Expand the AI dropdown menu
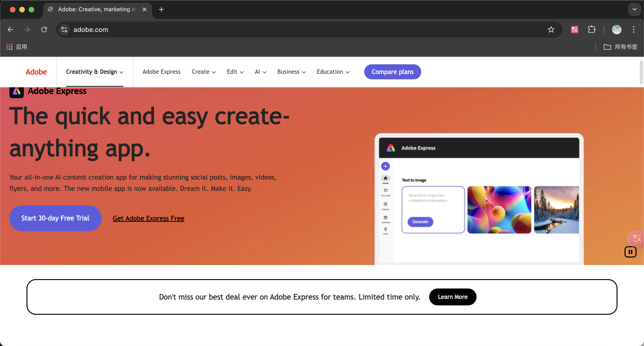This screenshot has width=644, height=346. pyautogui.click(x=260, y=72)
